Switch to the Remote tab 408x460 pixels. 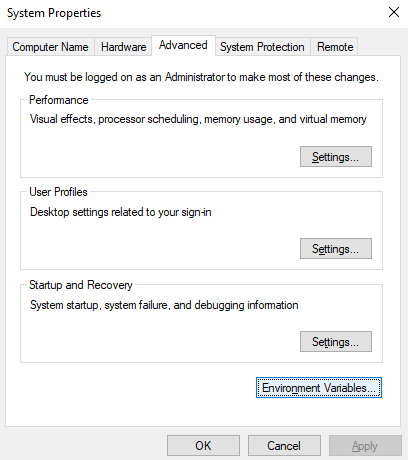click(335, 47)
